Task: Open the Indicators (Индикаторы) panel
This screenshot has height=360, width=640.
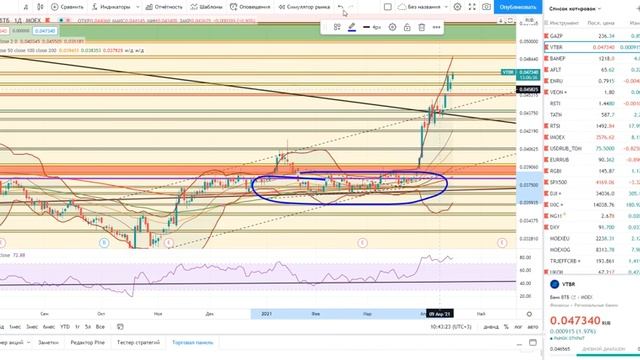Action: (x=111, y=7)
